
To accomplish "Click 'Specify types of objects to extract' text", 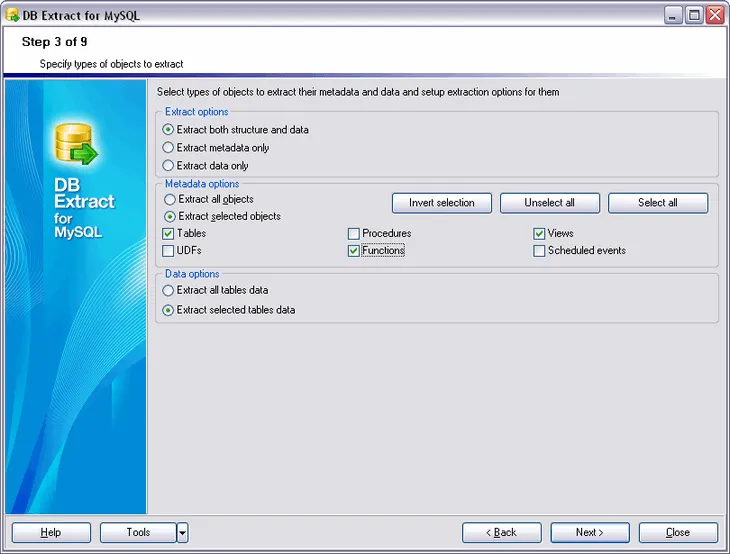I will pos(111,64).
